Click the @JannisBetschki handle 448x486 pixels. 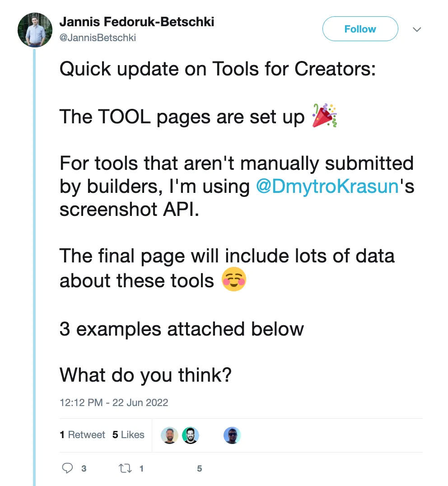pyautogui.click(x=98, y=38)
